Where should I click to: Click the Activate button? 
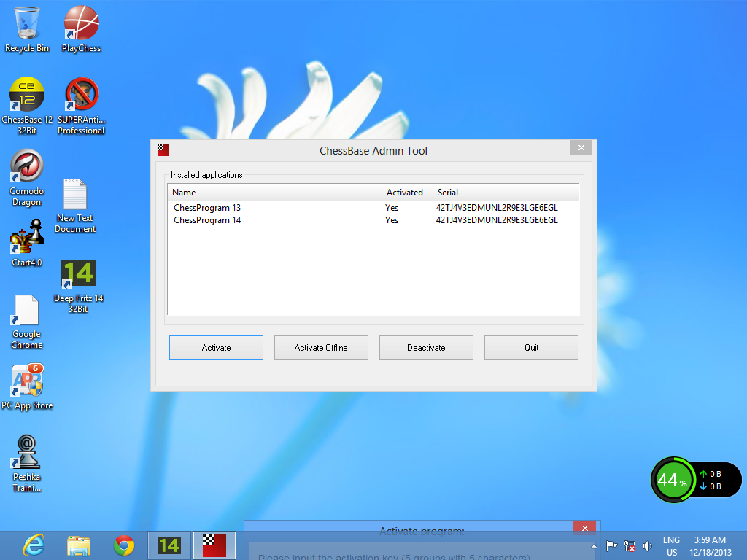pyautogui.click(x=216, y=348)
